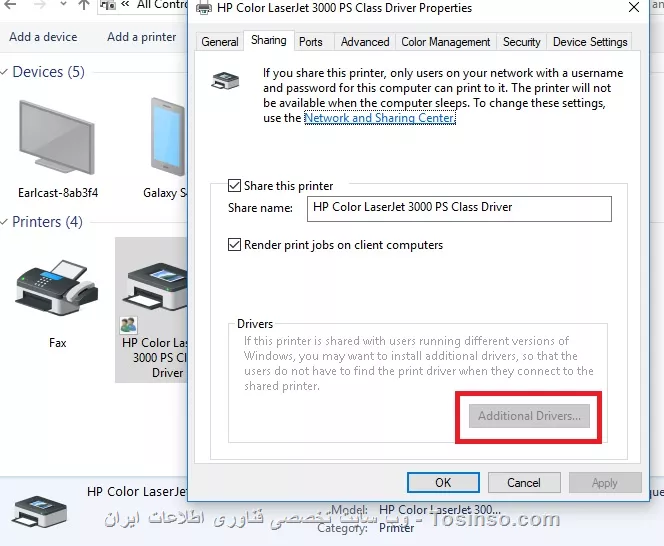Click Add a printer in toolbar

click(141, 37)
